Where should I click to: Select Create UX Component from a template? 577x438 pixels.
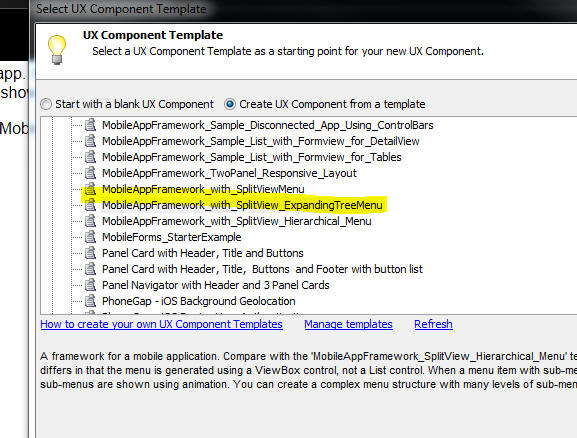click(x=325, y=104)
